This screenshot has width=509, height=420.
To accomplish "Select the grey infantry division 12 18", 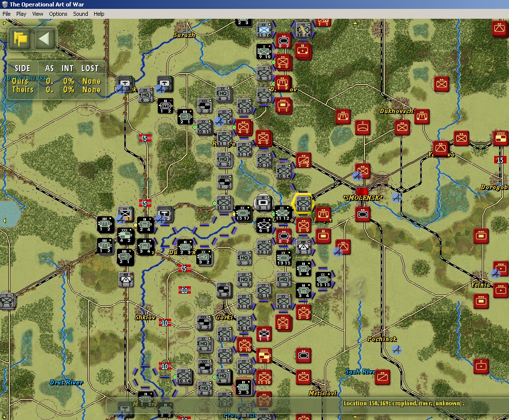I will [264, 247].
